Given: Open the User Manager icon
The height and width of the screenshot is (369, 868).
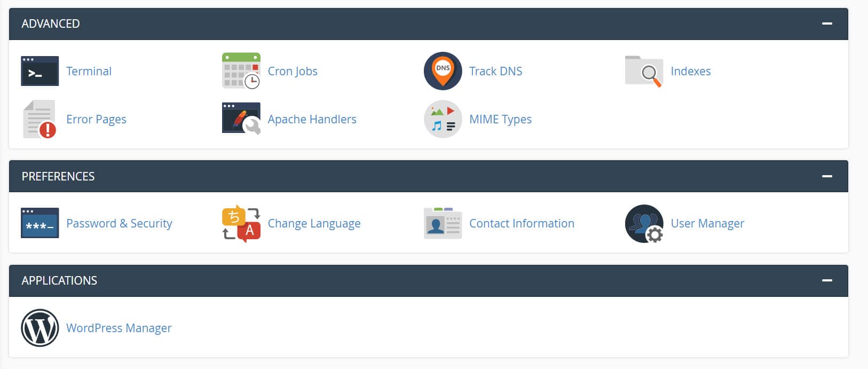Looking at the screenshot, I should (x=644, y=223).
